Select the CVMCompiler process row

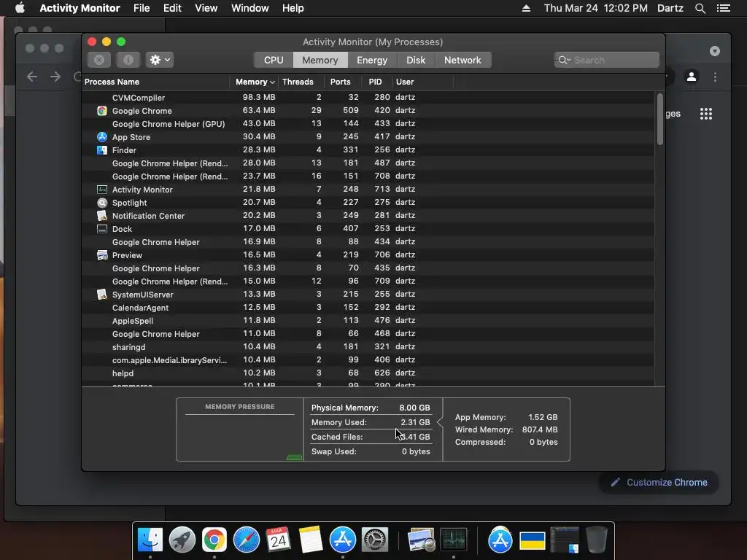(368, 97)
